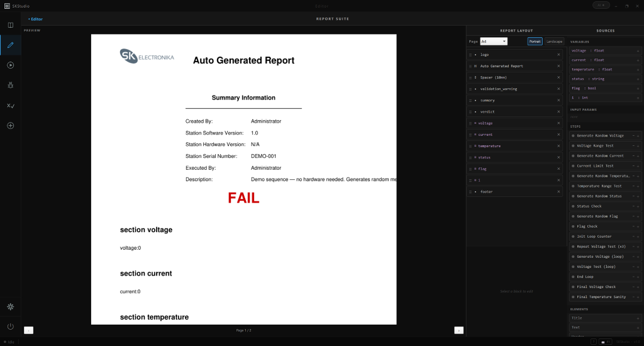The width and height of the screenshot is (644, 346).
Task: Click 'section voltage' heading in preview
Action: pyautogui.click(x=146, y=230)
